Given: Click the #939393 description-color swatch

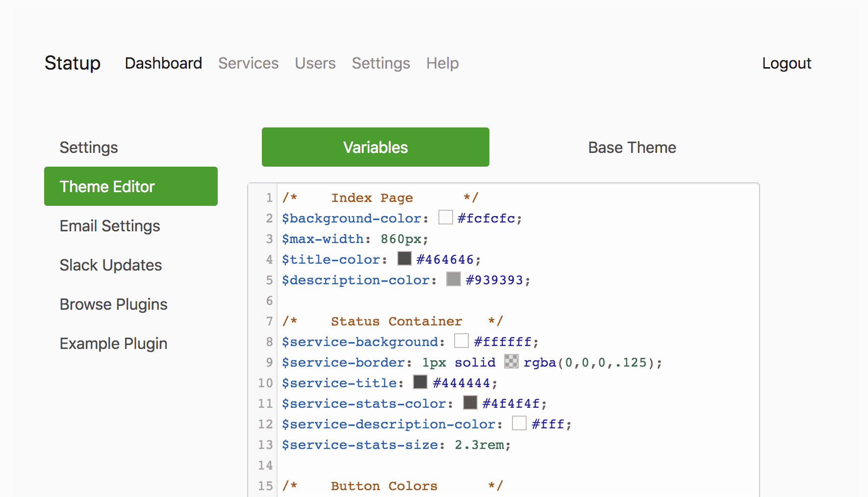Looking at the screenshot, I should (454, 279).
